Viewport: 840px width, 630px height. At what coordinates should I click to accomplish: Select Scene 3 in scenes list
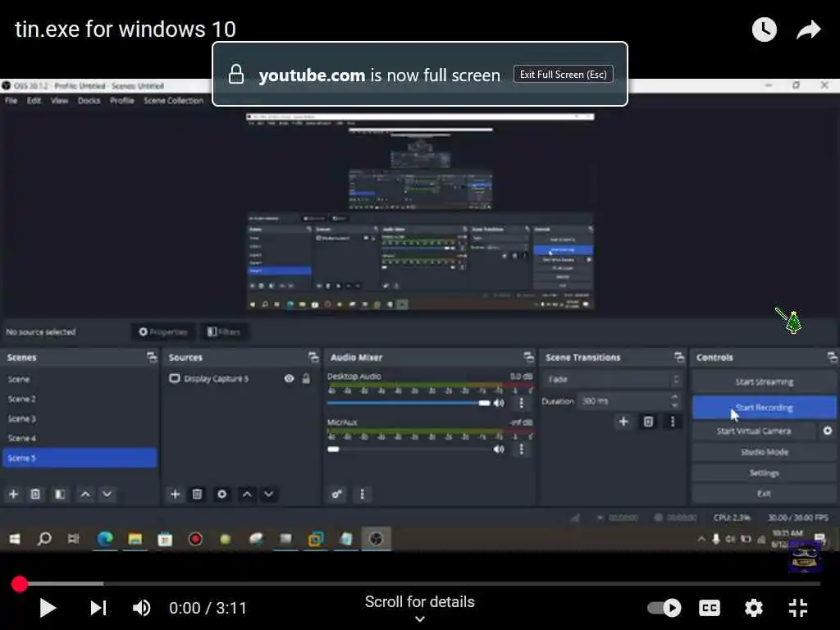[80, 419]
